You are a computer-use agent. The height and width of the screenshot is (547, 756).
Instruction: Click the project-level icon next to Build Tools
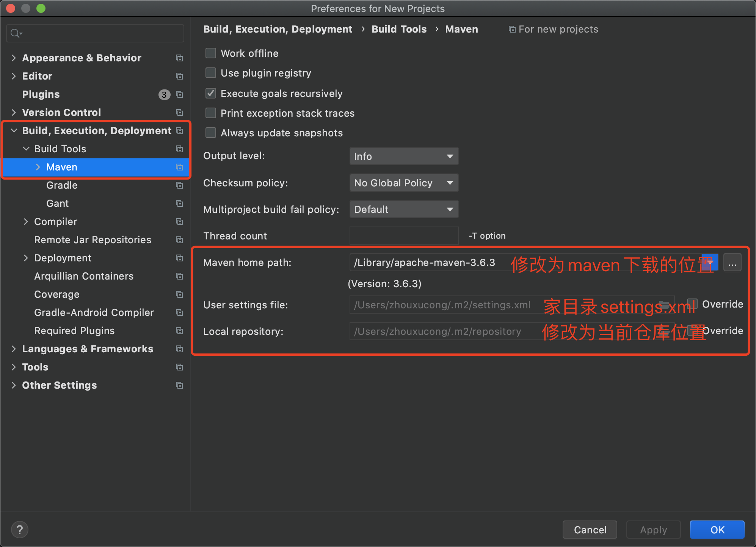coord(179,149)
